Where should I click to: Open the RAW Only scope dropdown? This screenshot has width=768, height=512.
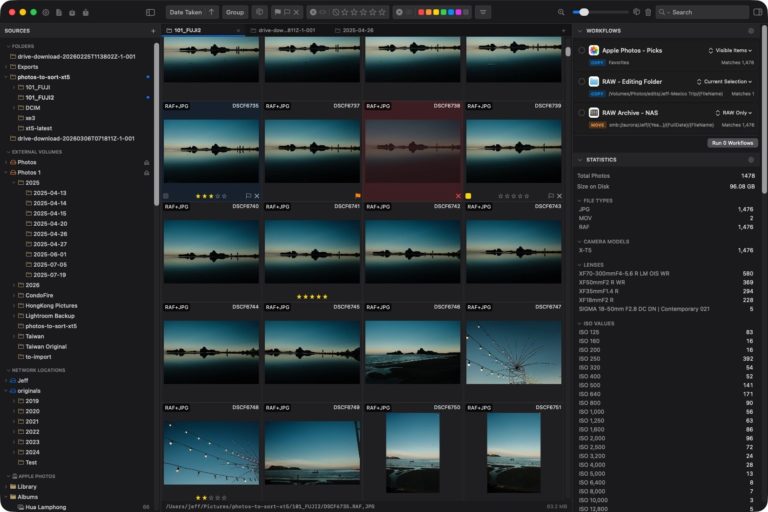pos(733,113)
